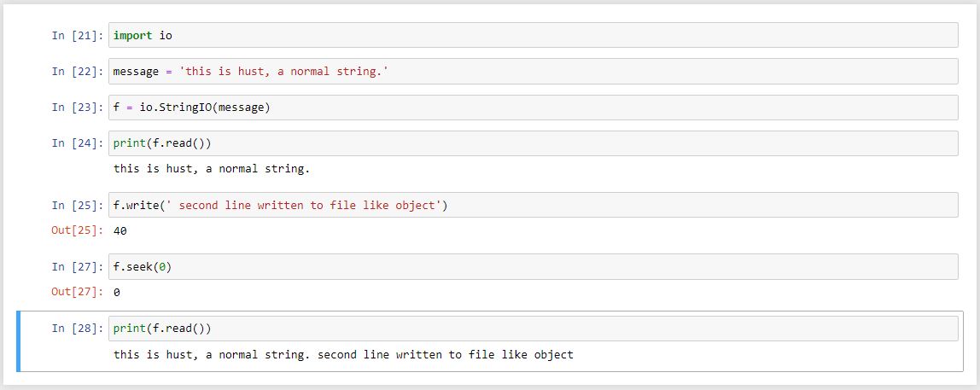Select cell by 'In [24]:' prompt
This screenshot has width=980, height=390.
coord(77,143)
